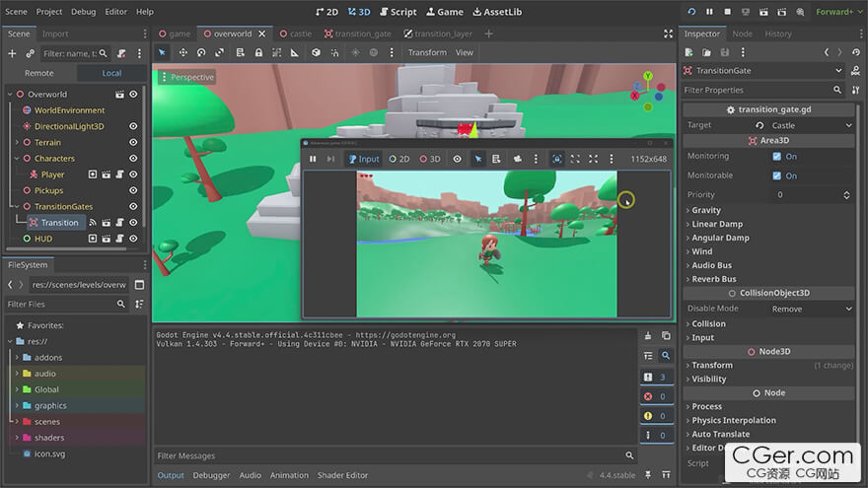Viewport: 868px width, 488px height.
Task: Open the viewport View menu
Action: 465,52
